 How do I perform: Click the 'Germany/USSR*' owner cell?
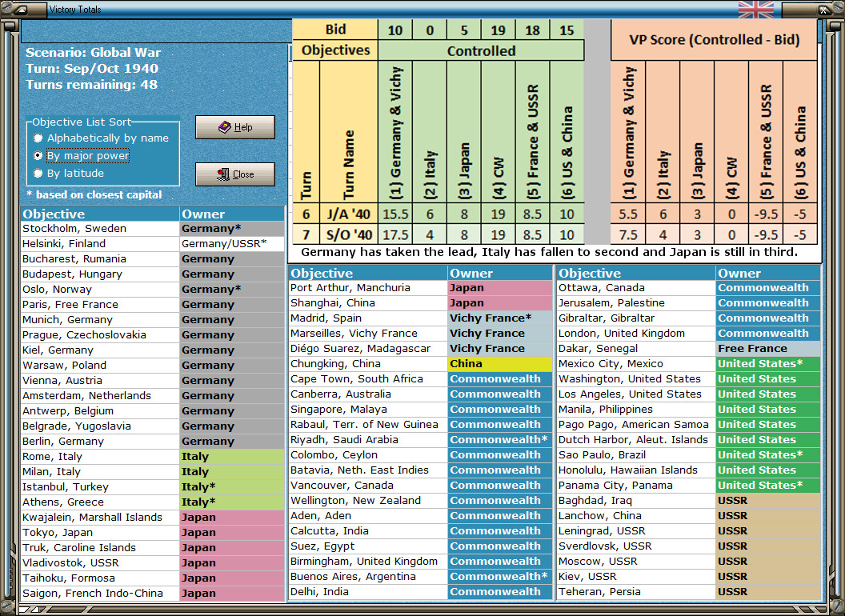(232, 243)
